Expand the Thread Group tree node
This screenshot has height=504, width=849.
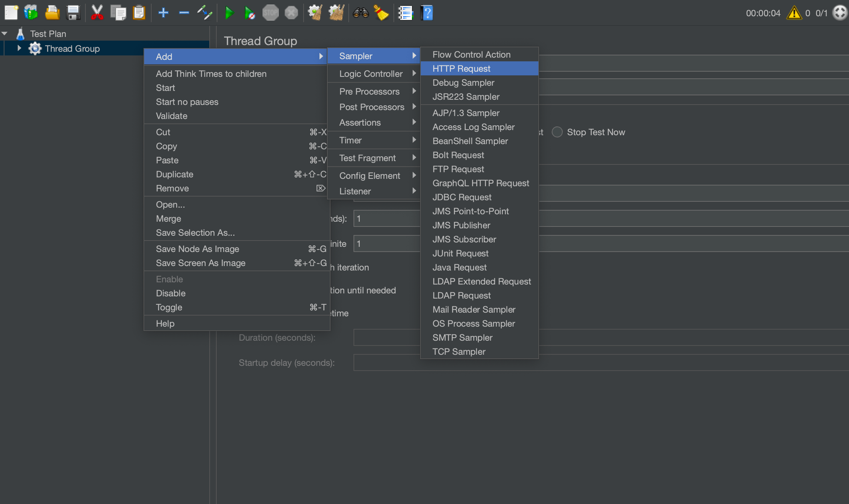point(19,48)
